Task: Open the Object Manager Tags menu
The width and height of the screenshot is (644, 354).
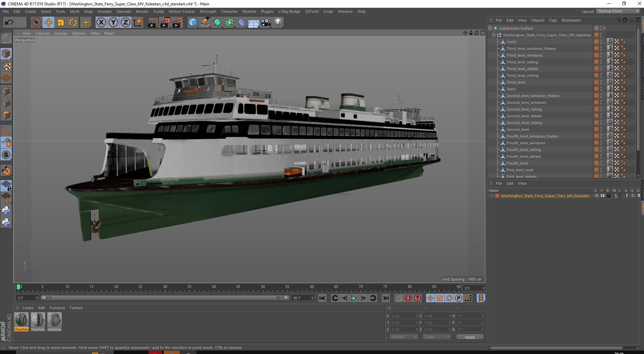Action: coord(553,20)
